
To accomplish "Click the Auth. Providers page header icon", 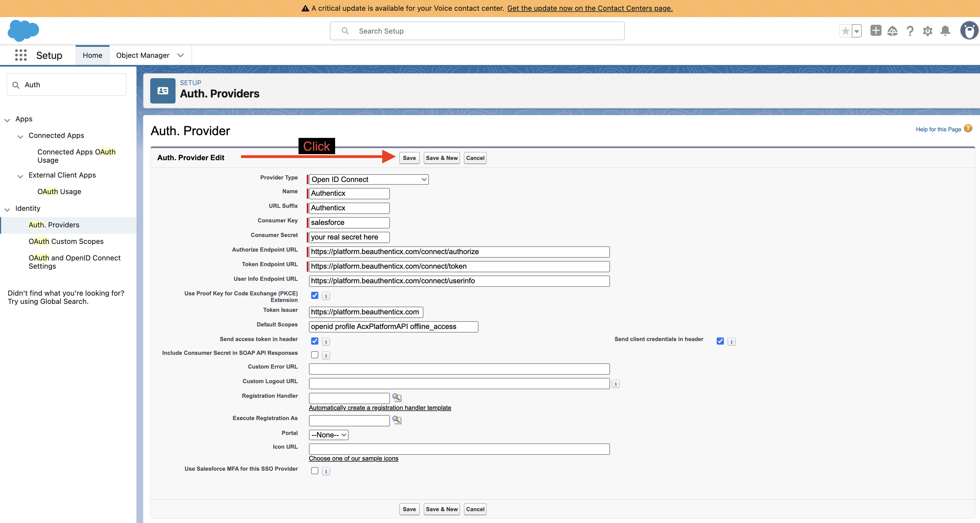I will [163, 91].
